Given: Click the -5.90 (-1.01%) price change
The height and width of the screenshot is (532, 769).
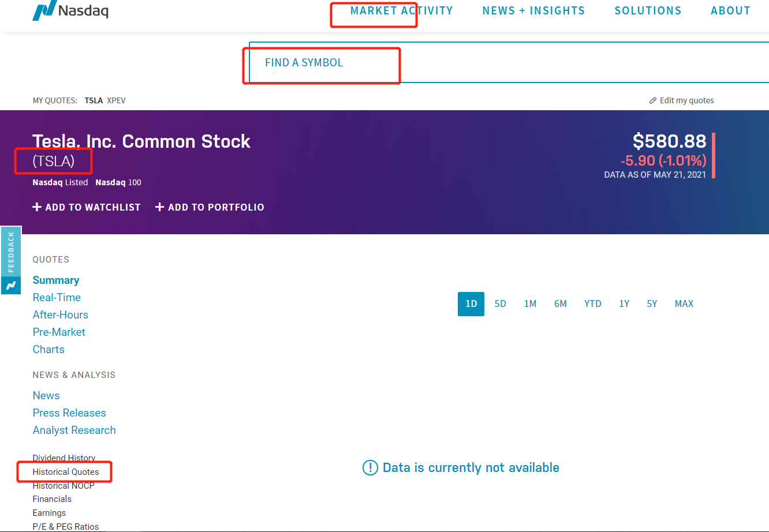Looking at the screenshot, I should coord(663,160).
